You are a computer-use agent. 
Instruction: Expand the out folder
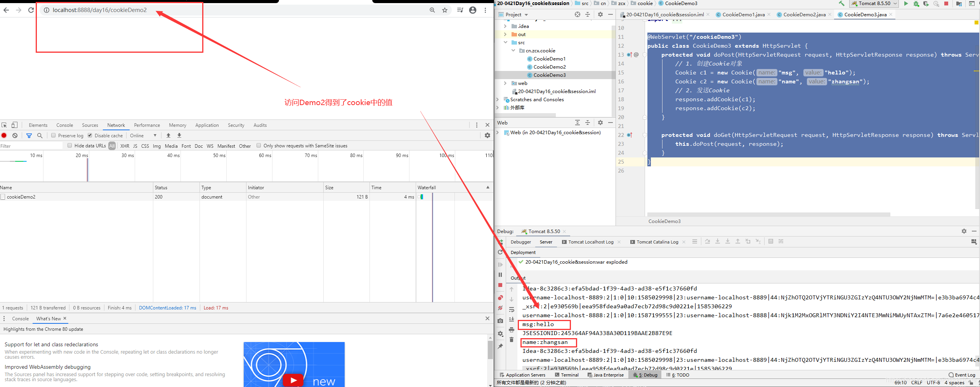tap(505, 34)
